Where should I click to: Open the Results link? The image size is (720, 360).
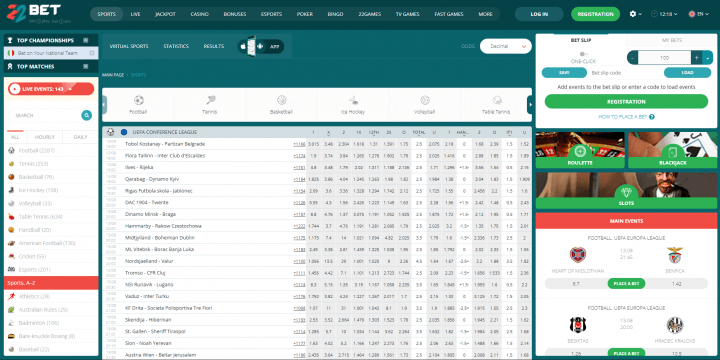(214, 46)
